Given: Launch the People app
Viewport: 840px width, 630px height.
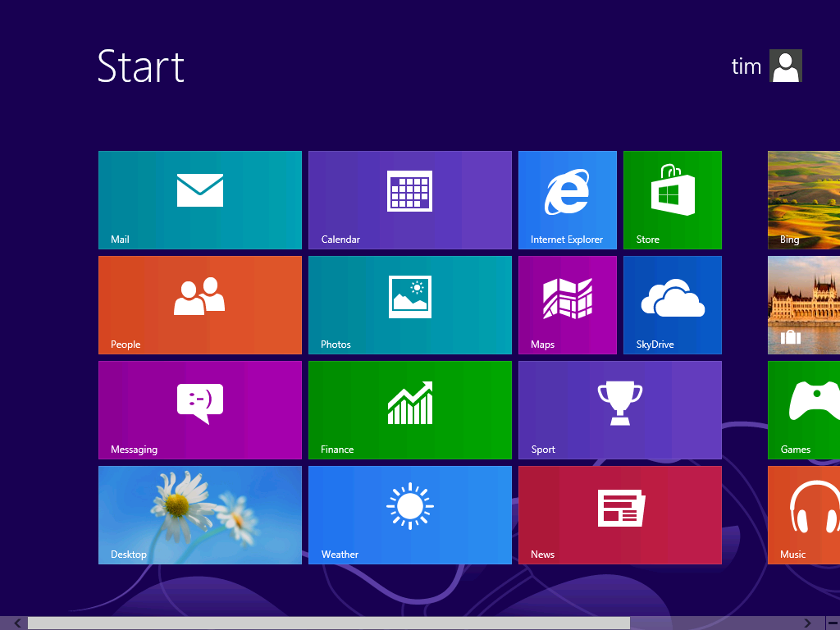Looking at the screenshot, I should (x=199, y=304).
